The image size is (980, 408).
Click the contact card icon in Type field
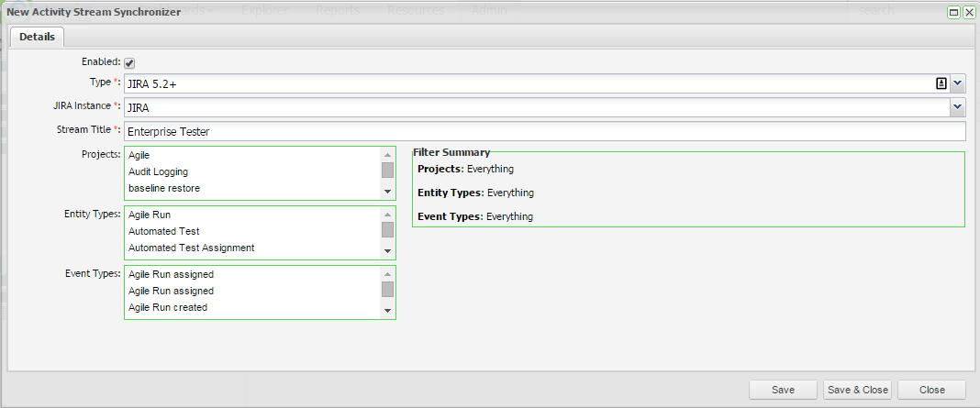(941, 83)
